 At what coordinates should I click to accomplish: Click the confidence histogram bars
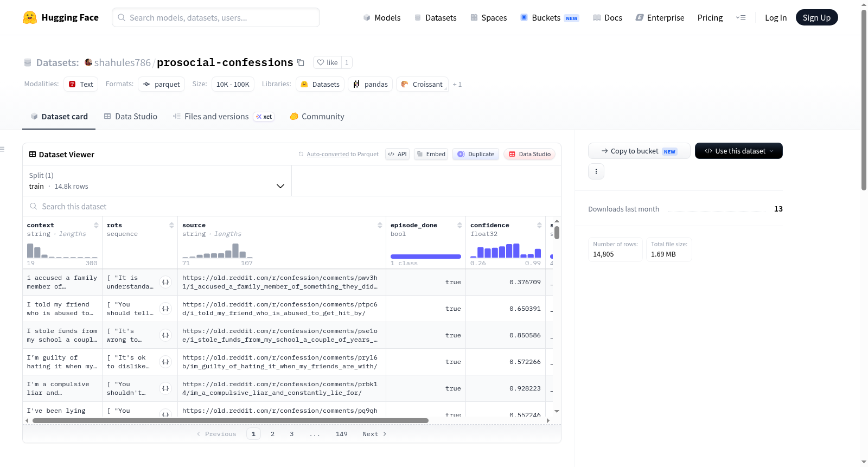point(506,251)
